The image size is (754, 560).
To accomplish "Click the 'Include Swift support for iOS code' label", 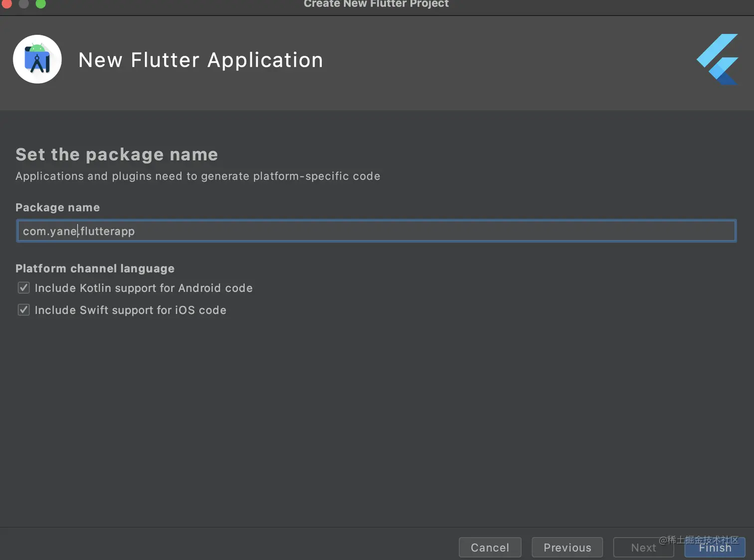I will [131, 310].
